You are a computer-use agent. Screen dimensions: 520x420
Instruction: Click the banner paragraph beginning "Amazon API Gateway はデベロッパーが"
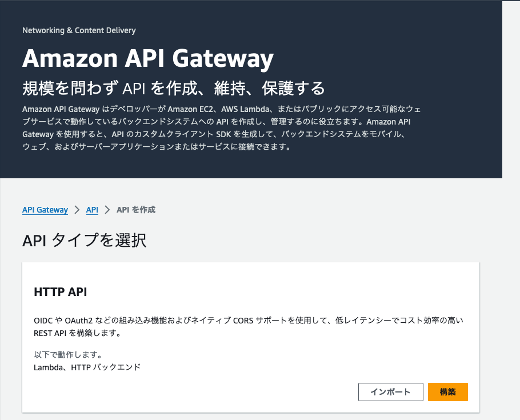221,128
